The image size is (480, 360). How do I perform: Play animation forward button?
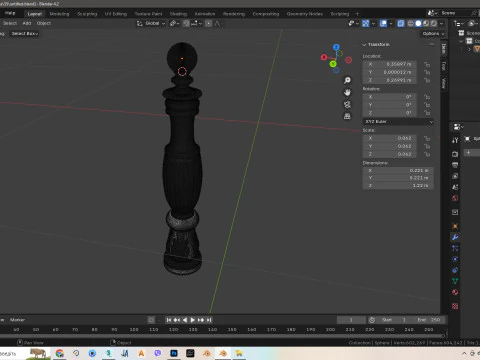click(x=193, y=320)
